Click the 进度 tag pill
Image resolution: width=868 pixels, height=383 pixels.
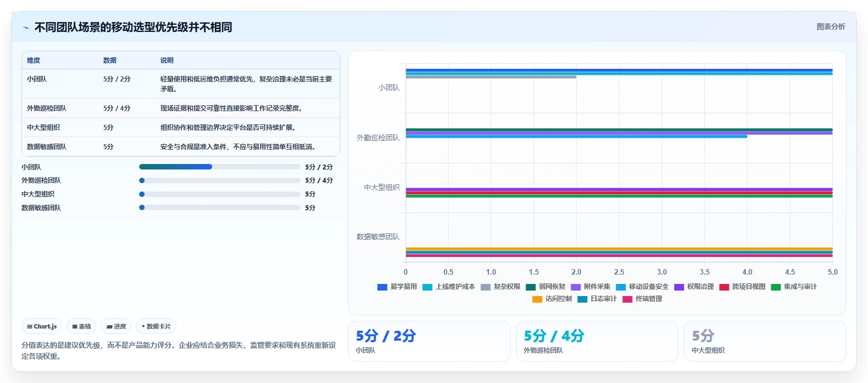(116, 326)
